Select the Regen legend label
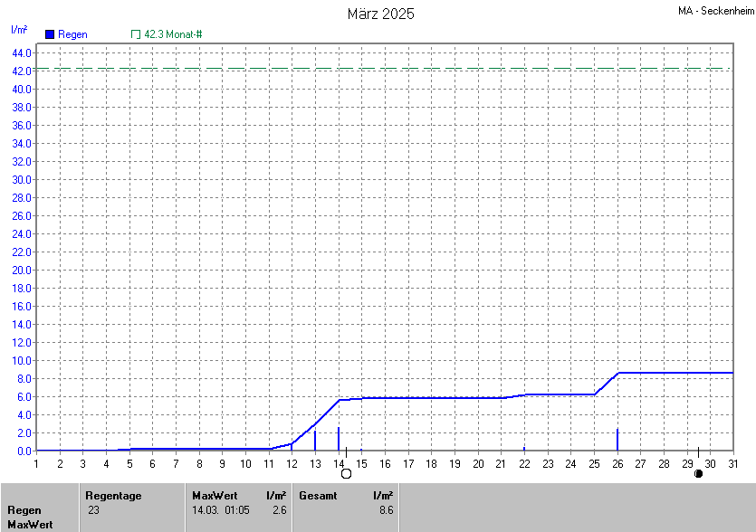756x532 pixels. 72,34
